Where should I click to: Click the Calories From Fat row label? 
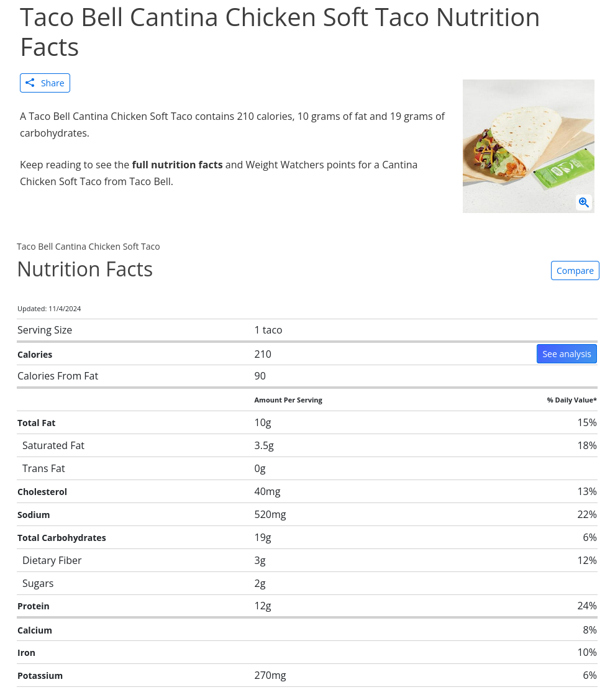pos(58,376)
